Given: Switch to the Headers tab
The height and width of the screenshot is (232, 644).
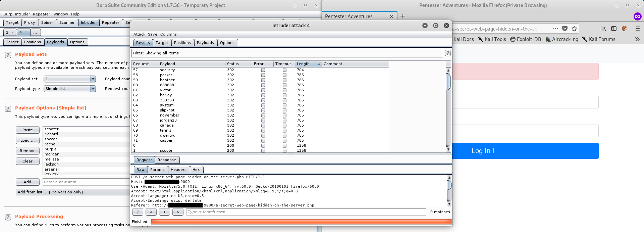Looking at the screenshot, I should 178,170.
